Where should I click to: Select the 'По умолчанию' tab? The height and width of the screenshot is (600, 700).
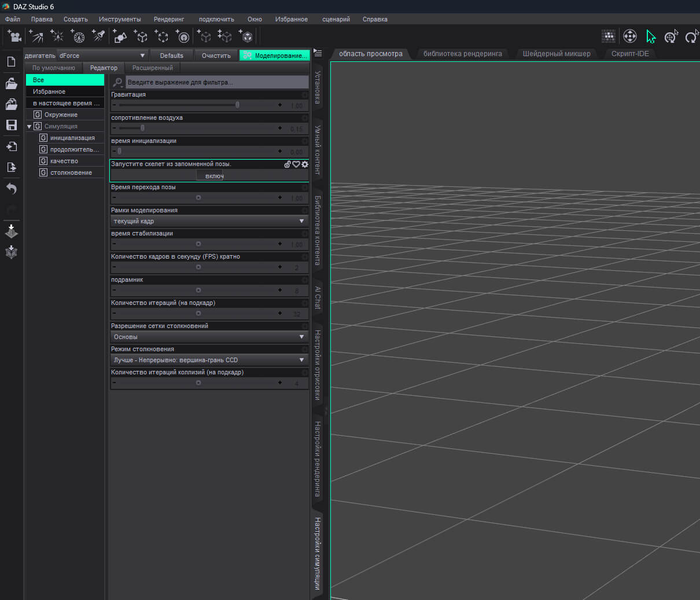(x=54, y=68)
